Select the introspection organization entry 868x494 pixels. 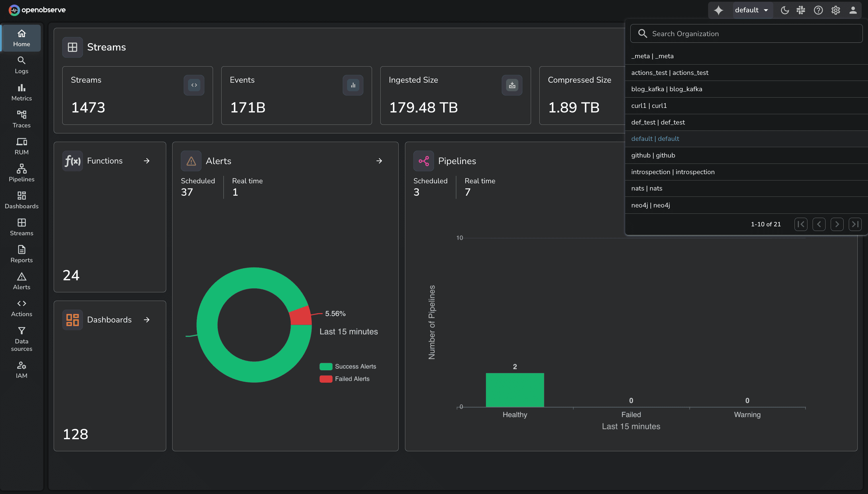(673, 172)
